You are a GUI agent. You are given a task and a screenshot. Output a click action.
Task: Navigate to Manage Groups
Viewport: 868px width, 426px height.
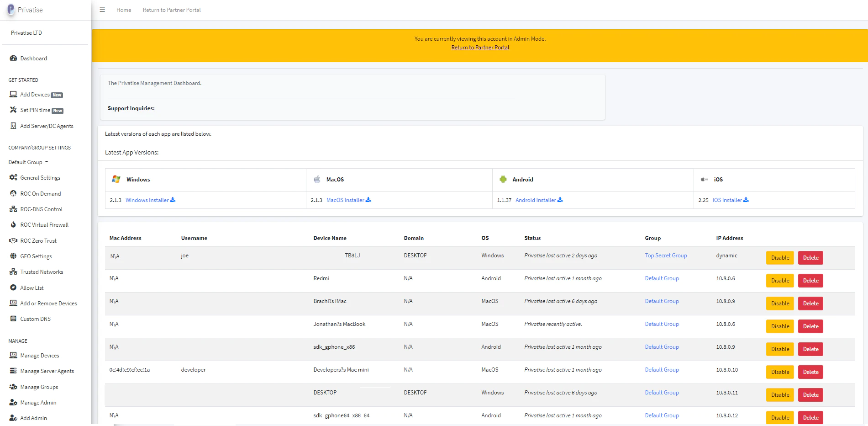(39, 387)
